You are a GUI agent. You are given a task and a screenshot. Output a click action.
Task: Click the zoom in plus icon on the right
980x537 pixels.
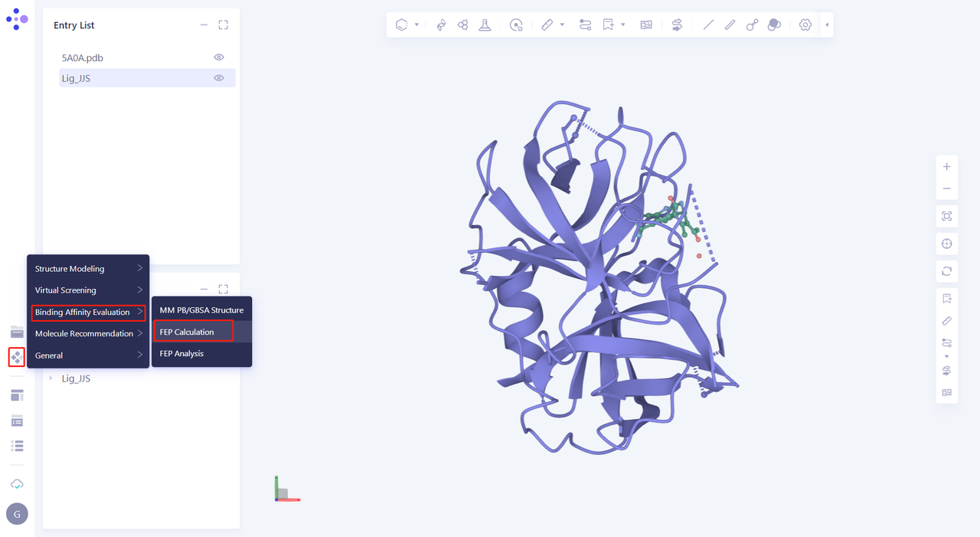click(946, 166)
